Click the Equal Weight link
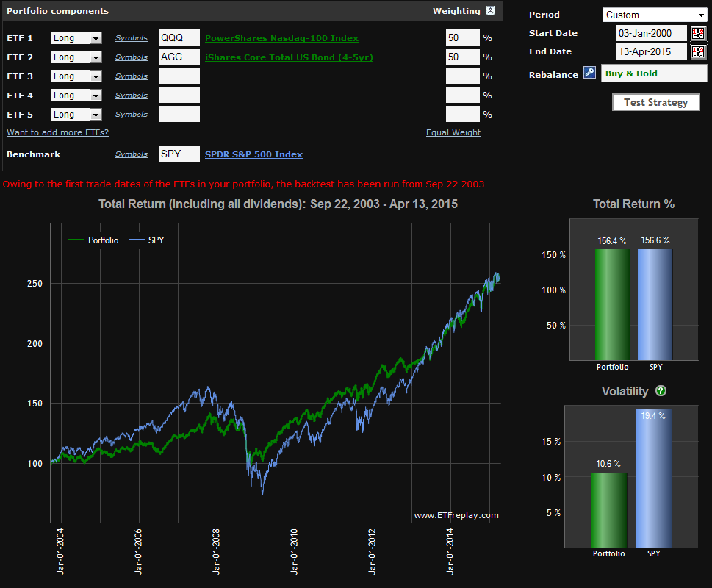The width and height of the screenshot is (712, 588). pyautogui.click(x=453, y=133)
